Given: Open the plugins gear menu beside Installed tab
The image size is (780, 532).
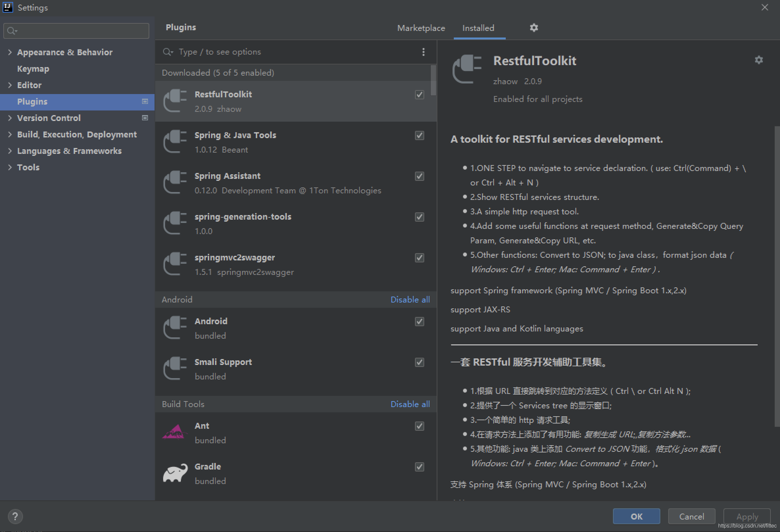Looking at the screenshot, I should coord(534,28).
